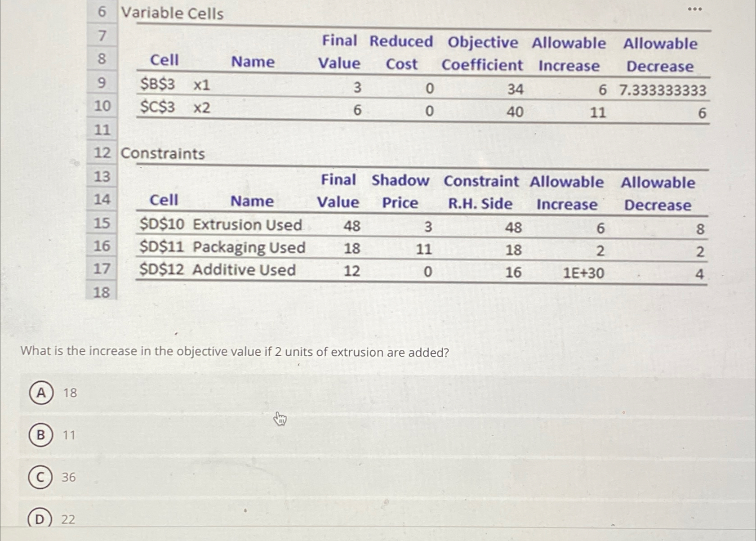This screenshot has width=756, height=541.
Task: Select cell reference $B$3 for x1
Action: [158, 85]
